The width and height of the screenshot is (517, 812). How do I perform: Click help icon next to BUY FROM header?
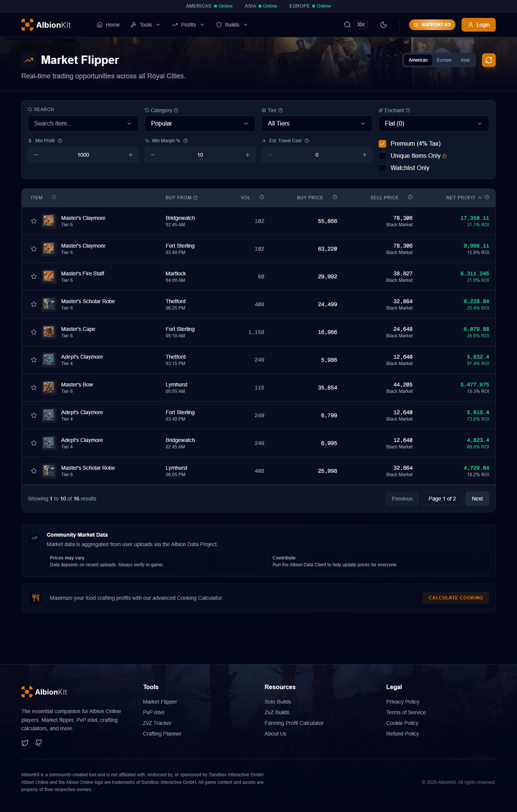(195, 198)
